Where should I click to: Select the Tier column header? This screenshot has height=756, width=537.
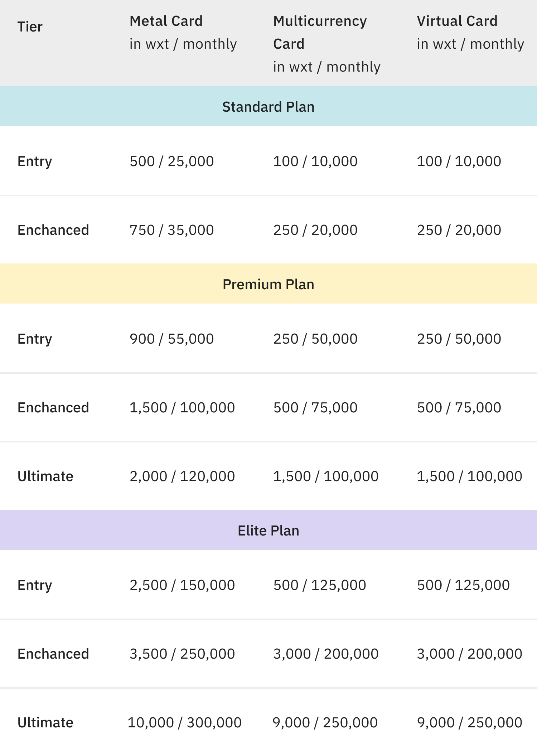point(30,27)
